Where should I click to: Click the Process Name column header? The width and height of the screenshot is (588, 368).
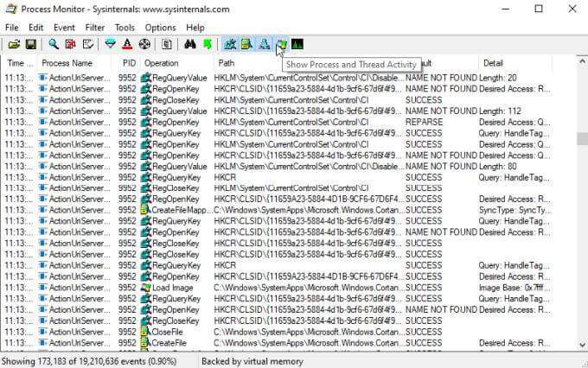[x=74, y=63]
